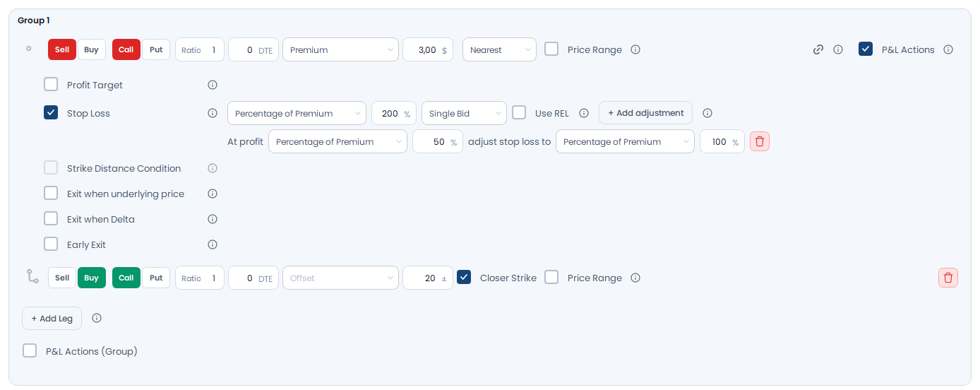The width and height of the screenshot is (980, 390).
Task: Select Call on the second leg
Action: 126,278
